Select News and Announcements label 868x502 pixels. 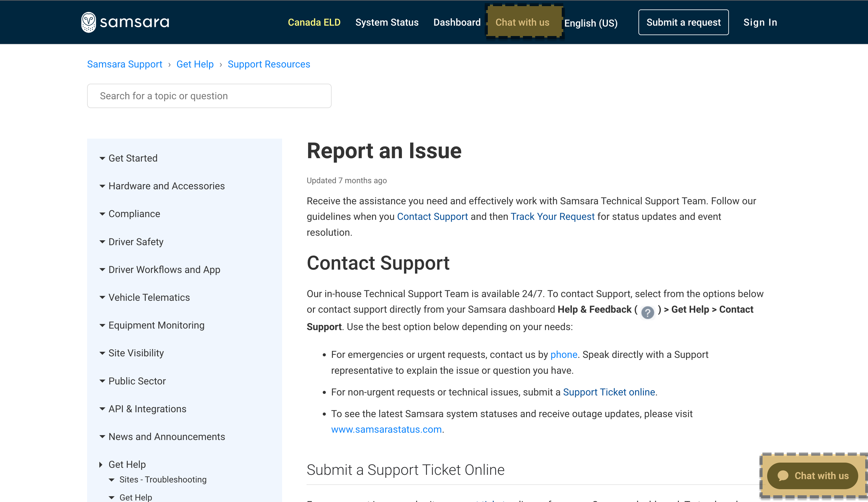coord(167,437)
